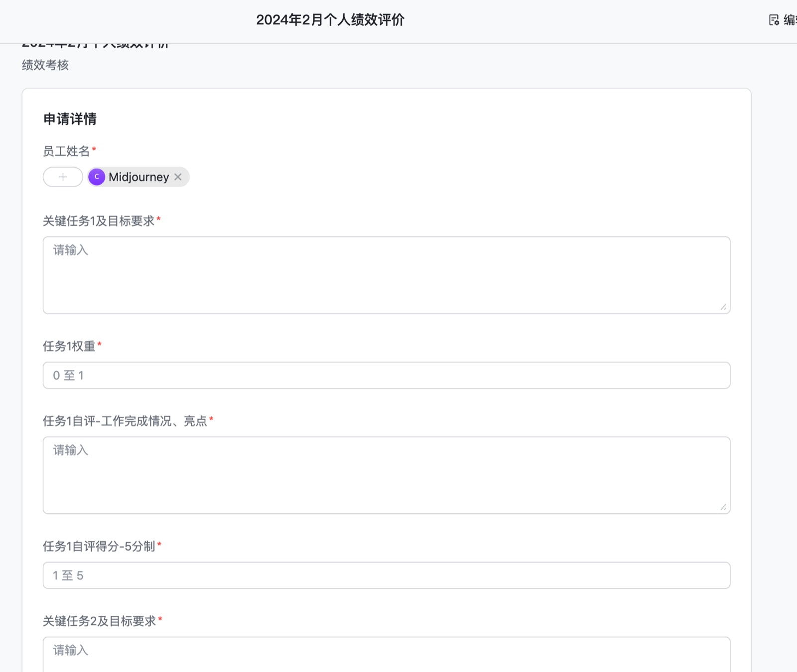Viewport: 797px width, 672px height.
Task: Click the Midjourney name chip
Action: (138, 177)
